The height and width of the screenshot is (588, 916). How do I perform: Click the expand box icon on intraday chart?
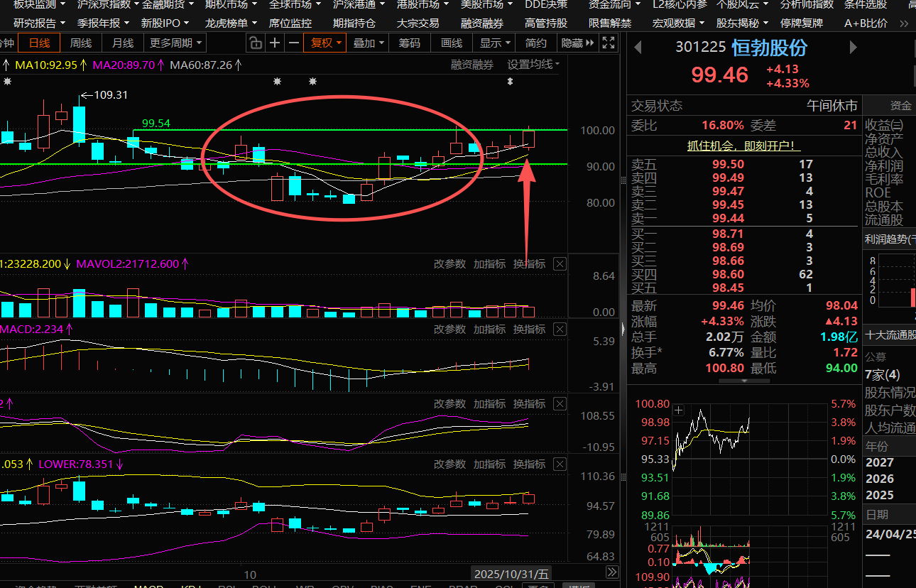coord(679,410)
